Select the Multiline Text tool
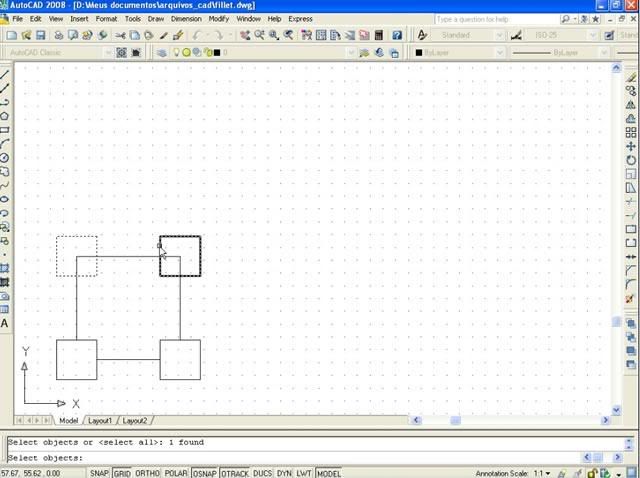 pos(5,324)
